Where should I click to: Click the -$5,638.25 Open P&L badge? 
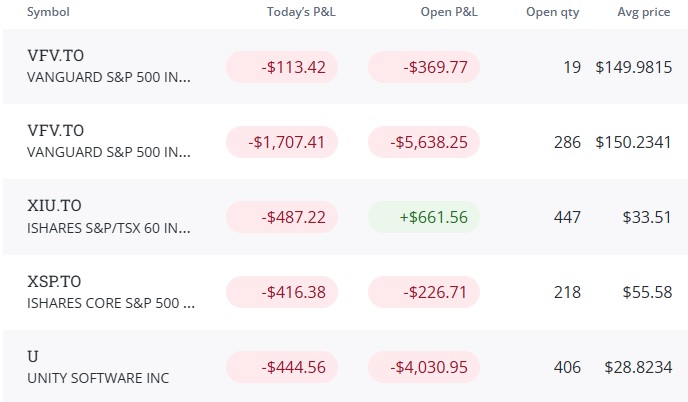click(x=424, y=142)
